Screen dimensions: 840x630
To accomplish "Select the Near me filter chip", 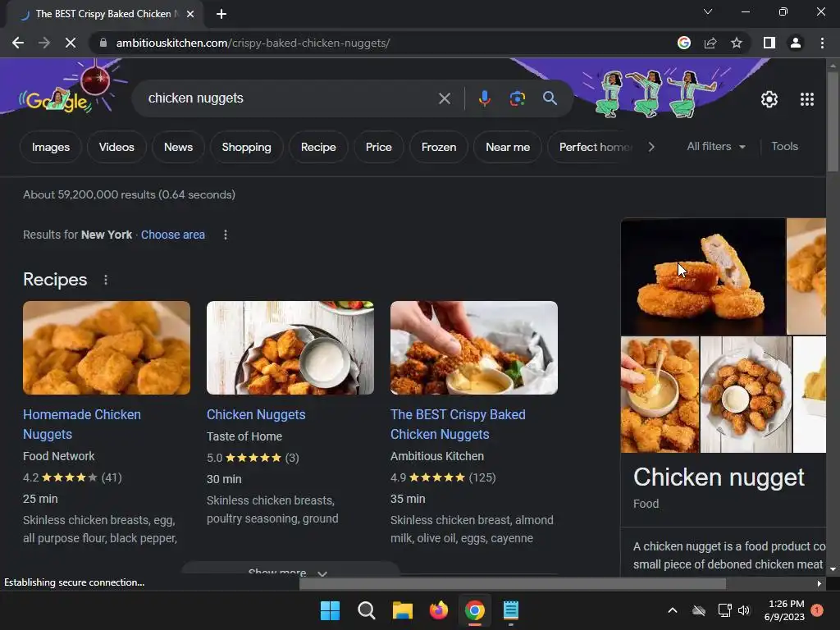I will pyautogui.click(x=508, y=147).
